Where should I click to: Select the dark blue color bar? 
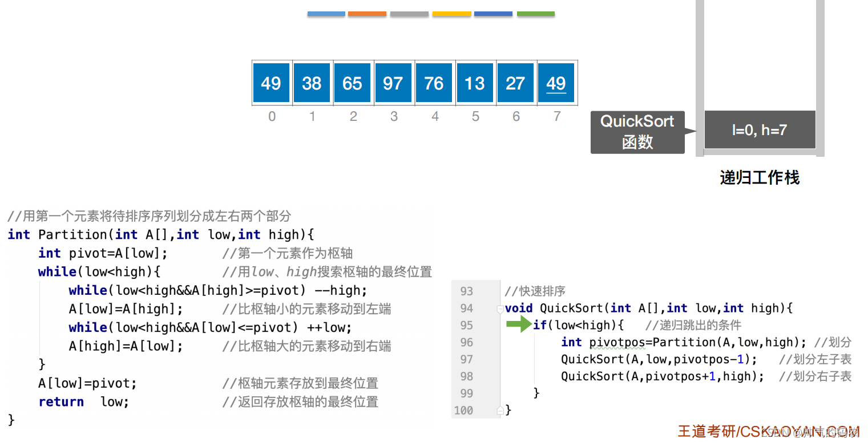coord(494,14)
